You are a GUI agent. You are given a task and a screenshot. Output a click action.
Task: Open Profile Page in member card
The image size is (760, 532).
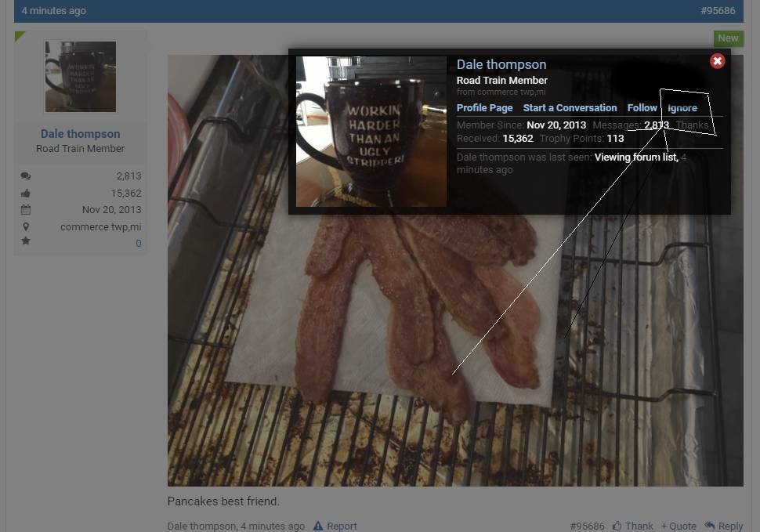(484, 108)
